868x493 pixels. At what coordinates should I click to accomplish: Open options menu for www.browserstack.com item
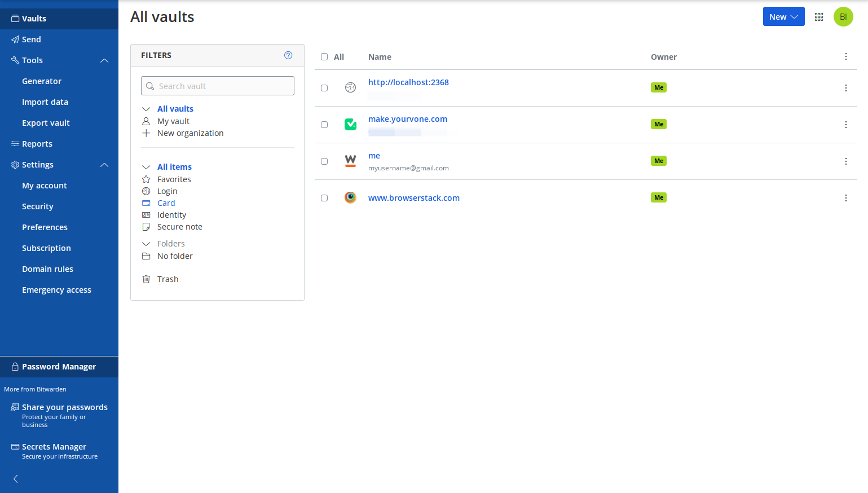pos(846,198)
